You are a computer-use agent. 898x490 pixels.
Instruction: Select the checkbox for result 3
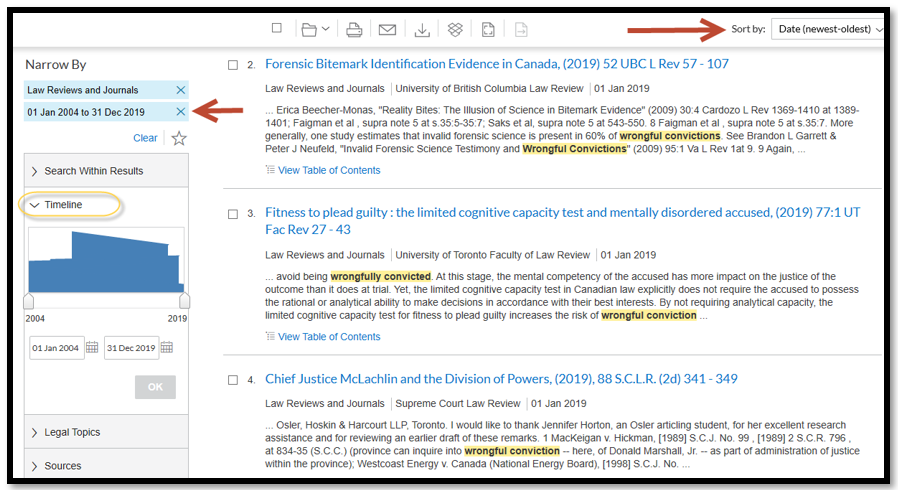click(x=233, y=214)
